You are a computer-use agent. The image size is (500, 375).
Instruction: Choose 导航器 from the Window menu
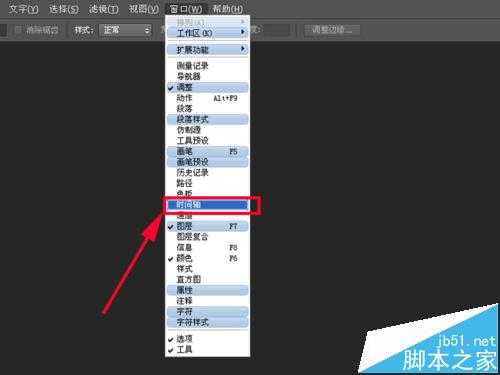pyautogui.click(x=207, y=77)
